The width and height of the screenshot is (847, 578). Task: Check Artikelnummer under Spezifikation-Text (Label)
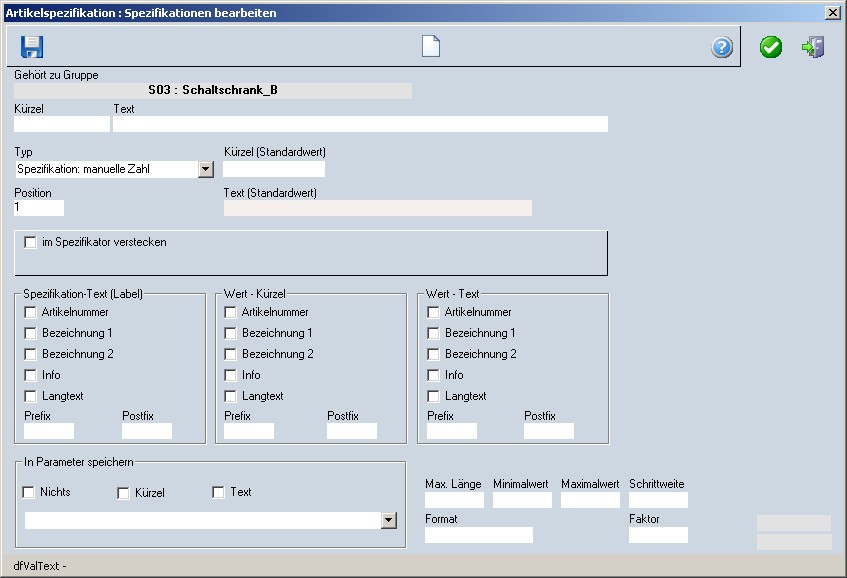tap(31, 312)
